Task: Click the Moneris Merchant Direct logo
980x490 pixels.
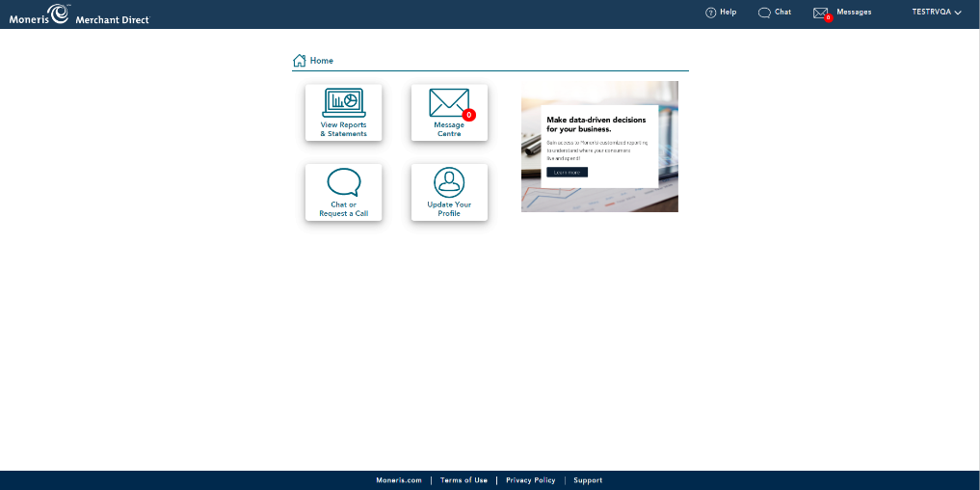Action: (79, 14)
